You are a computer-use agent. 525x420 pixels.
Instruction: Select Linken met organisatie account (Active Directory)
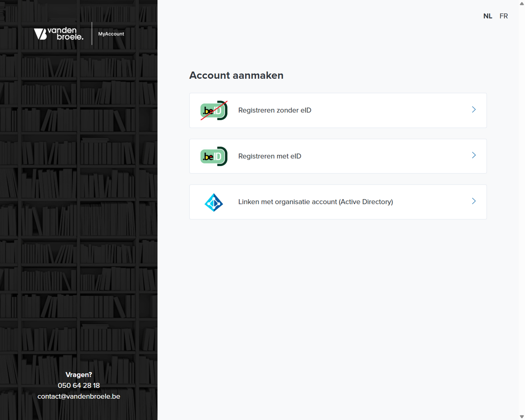coord(338,202)
